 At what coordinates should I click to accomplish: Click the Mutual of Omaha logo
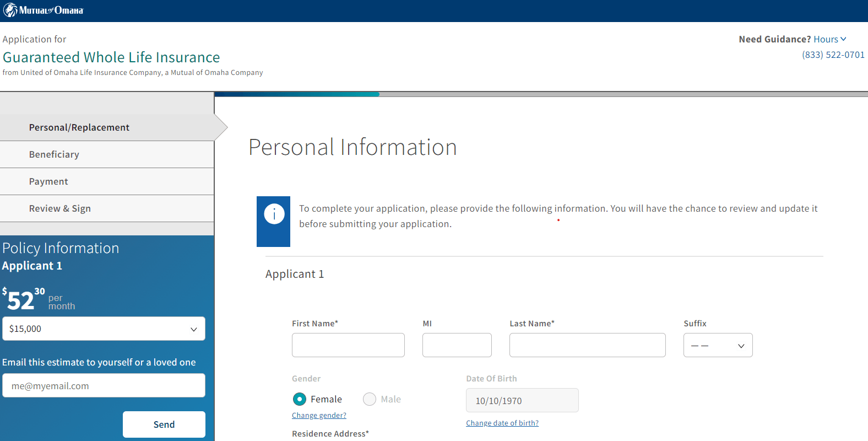pos(44,10)
